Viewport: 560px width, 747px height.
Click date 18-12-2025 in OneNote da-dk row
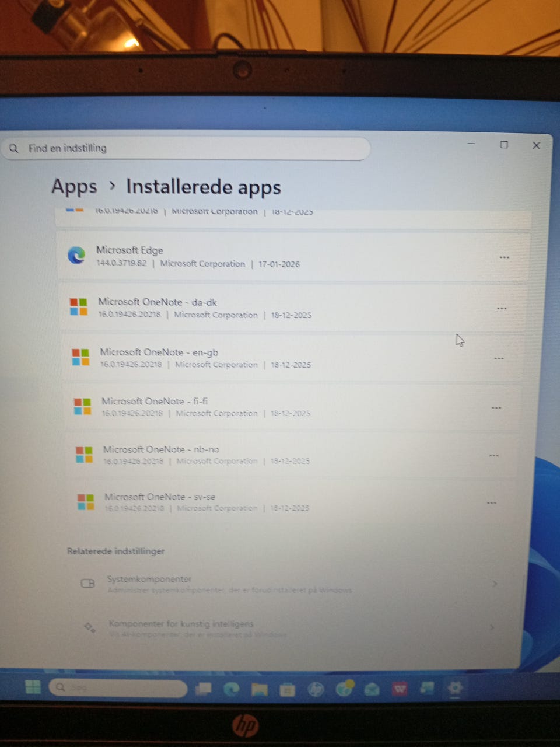coord(291,315)
